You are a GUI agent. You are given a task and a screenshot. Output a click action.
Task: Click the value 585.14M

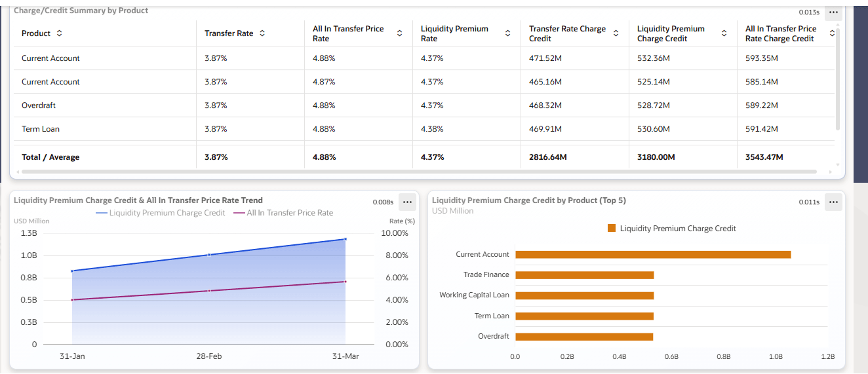[x=762, y=82]
